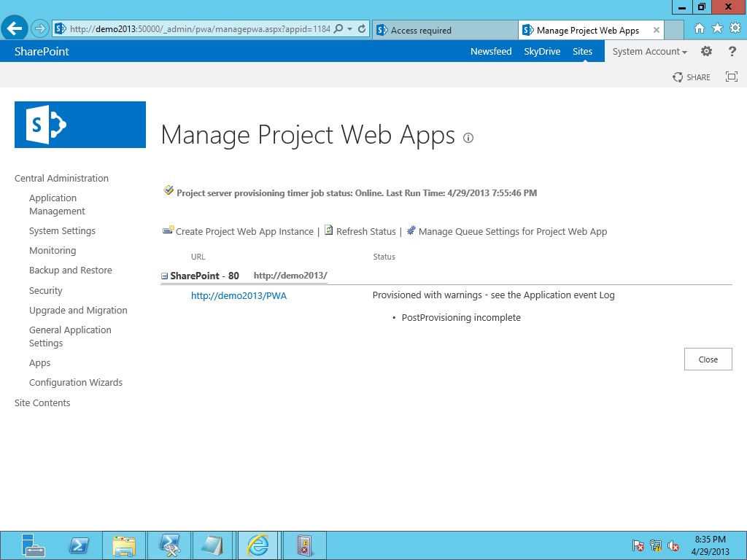Open Application Management
The width and height of the screenshot is (747, 560).
pyautogui.click(x=57, y=204)
